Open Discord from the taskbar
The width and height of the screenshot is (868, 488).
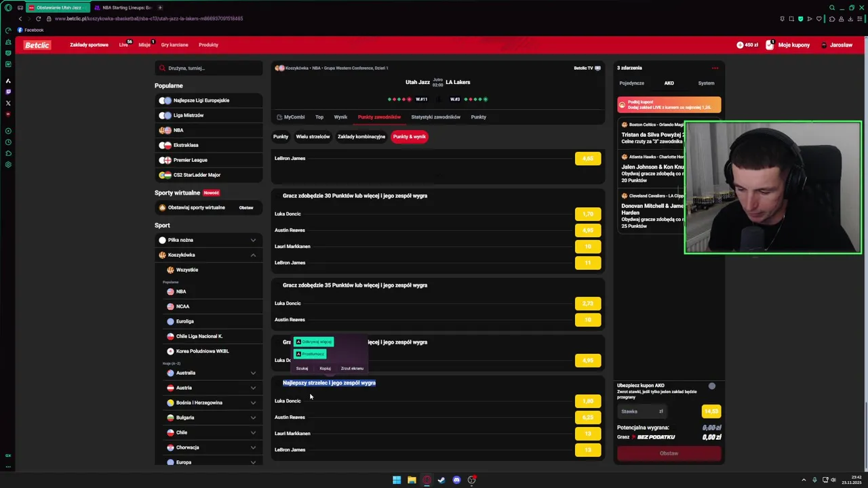coord(456,480)
